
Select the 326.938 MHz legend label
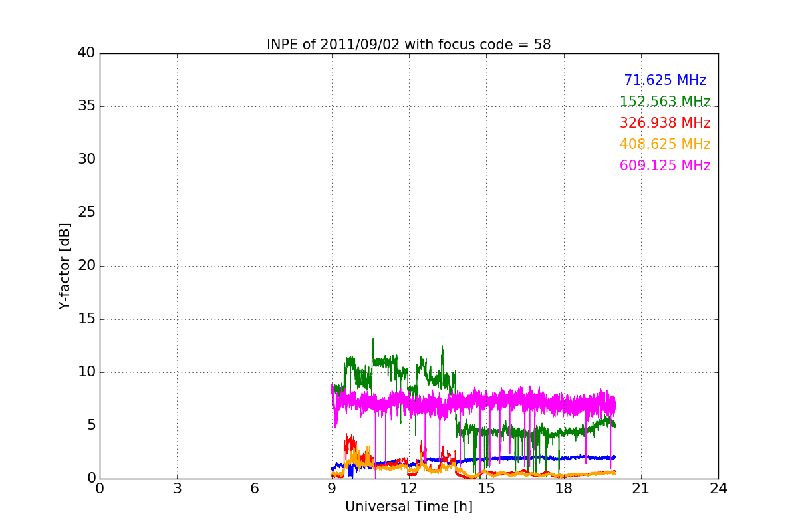tap(665, 123)
